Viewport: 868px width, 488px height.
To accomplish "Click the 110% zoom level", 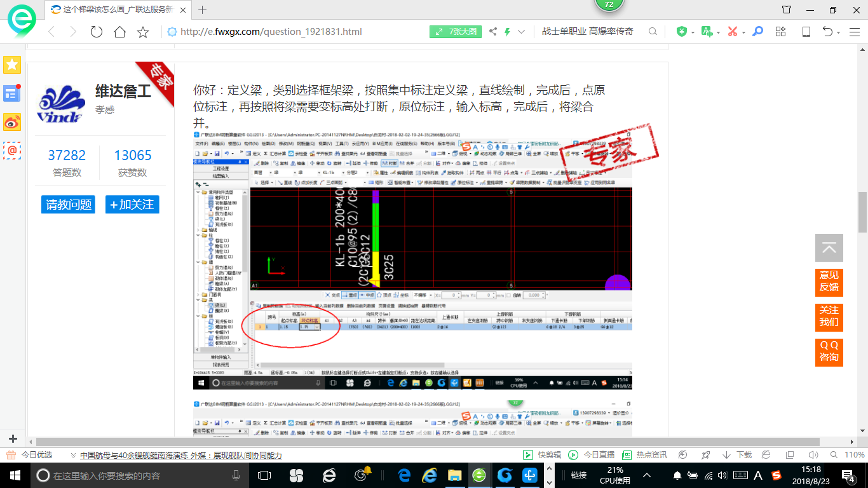I will click(855, 455).
